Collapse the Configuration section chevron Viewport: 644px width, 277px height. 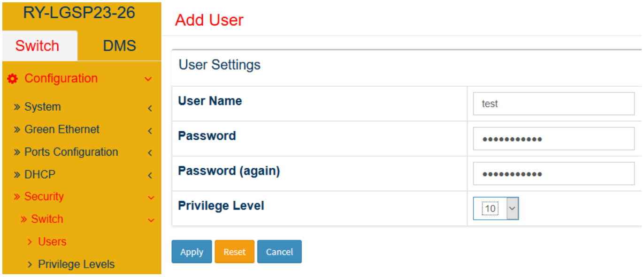tap(148, 79)
